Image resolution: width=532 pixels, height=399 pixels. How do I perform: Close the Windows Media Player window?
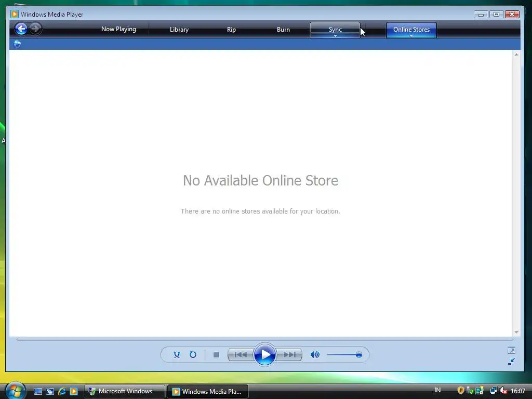tap(512, 14)
